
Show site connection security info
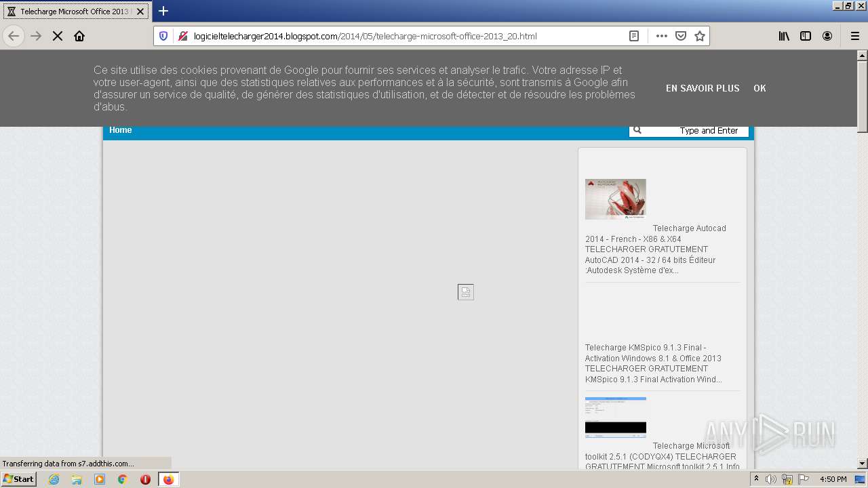pyautogui.click(x=182, y=36)
